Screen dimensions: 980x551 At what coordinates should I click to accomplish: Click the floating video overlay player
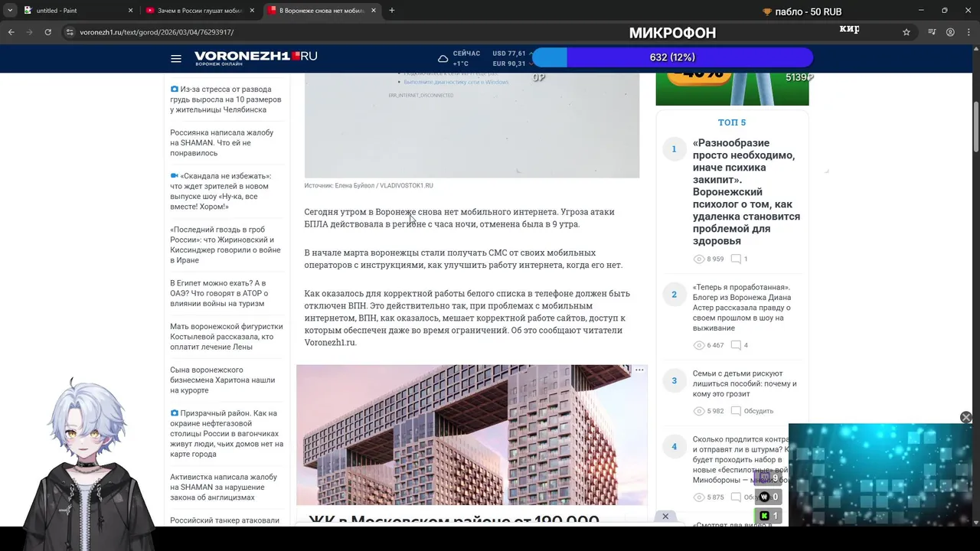click(x=880, y=474)
